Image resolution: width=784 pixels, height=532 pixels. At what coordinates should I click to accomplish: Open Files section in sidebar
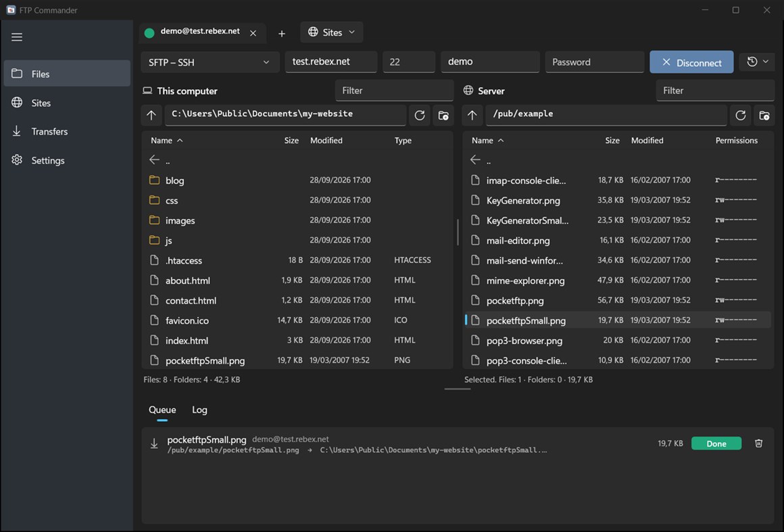(x=67, y=74)
